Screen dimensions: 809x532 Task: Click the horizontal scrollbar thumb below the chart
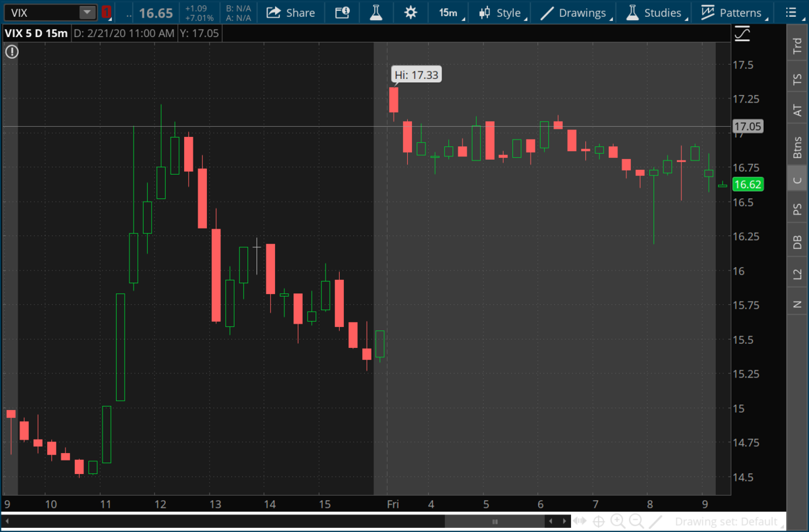coord(495,521)
